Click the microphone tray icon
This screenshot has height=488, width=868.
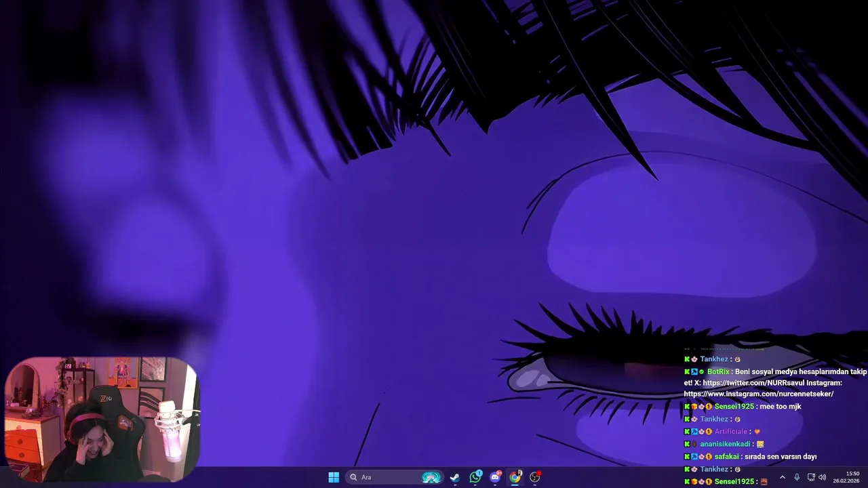tap(797, 477)
